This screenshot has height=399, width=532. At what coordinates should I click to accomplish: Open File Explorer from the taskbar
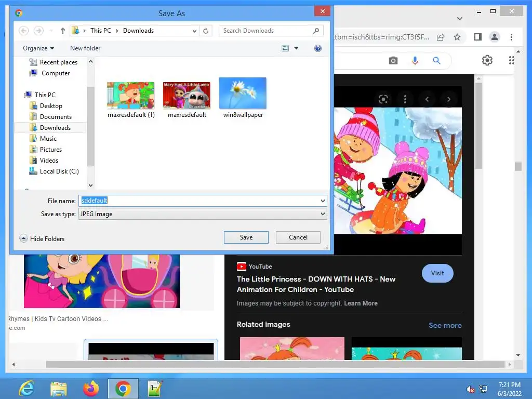(x=58, y=389)
